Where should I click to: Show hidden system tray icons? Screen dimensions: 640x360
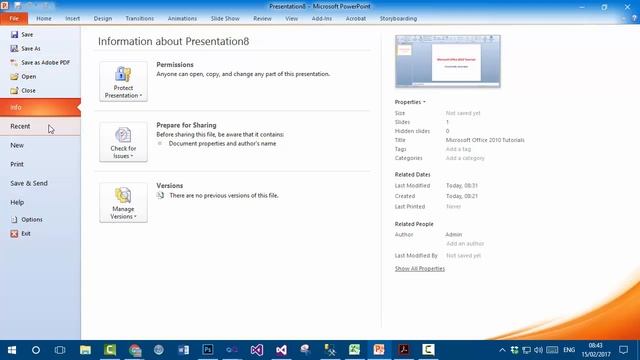(x=502, y=350)
